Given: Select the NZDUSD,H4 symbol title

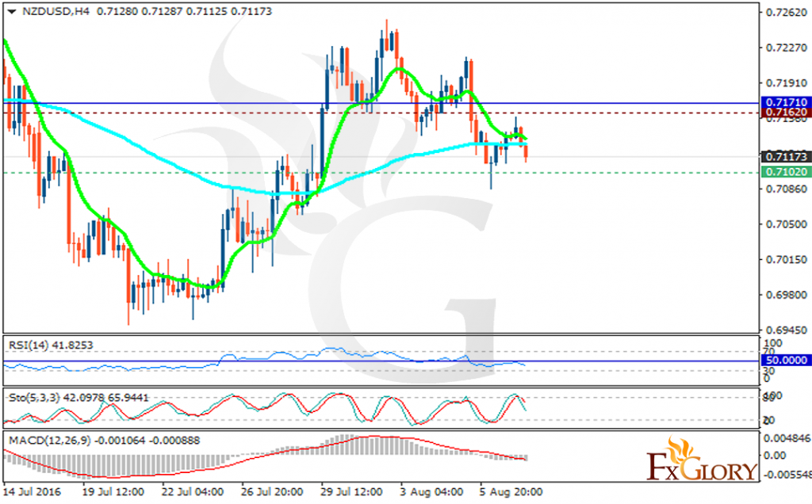Looking at the screenshot, I should pos(56,11).
